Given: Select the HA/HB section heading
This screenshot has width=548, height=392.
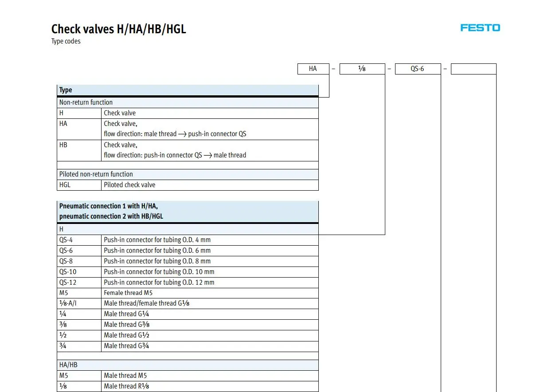Looking at the screenshot, I should [x=188, y=365].
